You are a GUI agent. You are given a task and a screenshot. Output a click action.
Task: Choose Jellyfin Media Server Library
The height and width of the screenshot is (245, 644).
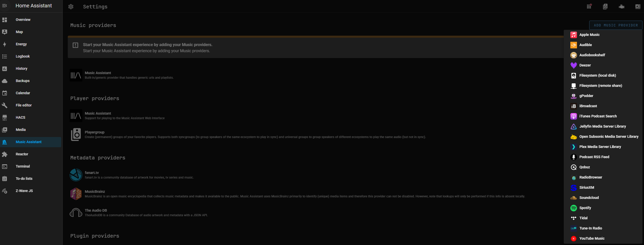click(x=603, y=126)
